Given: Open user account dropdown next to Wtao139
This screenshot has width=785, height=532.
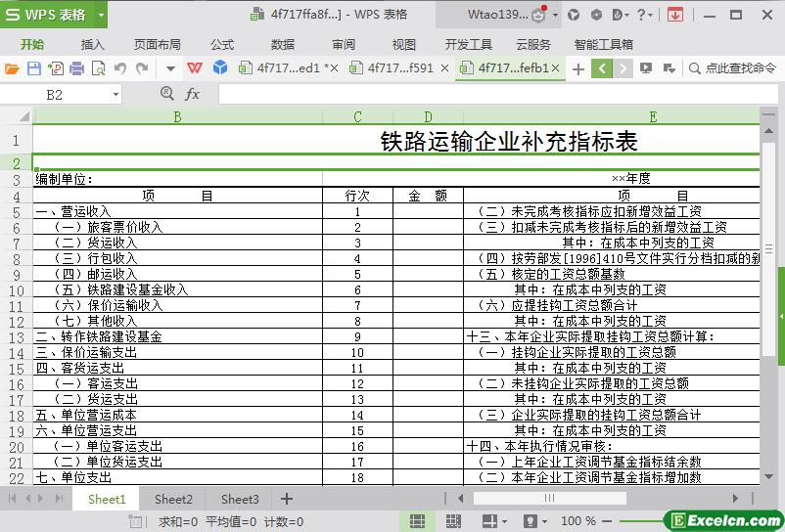Looking at the screenshot, I should tap(555, 15).
